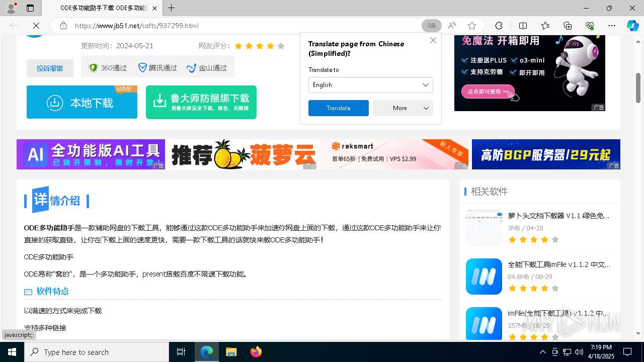
Task: Close the ODE多功能助手 browser tab
Action: [x=154, y=8]
